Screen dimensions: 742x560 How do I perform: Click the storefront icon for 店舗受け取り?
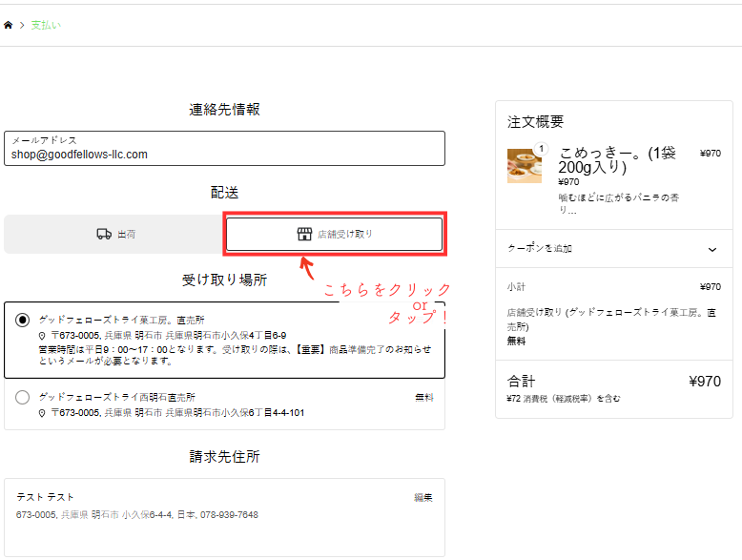coord(304,234)
